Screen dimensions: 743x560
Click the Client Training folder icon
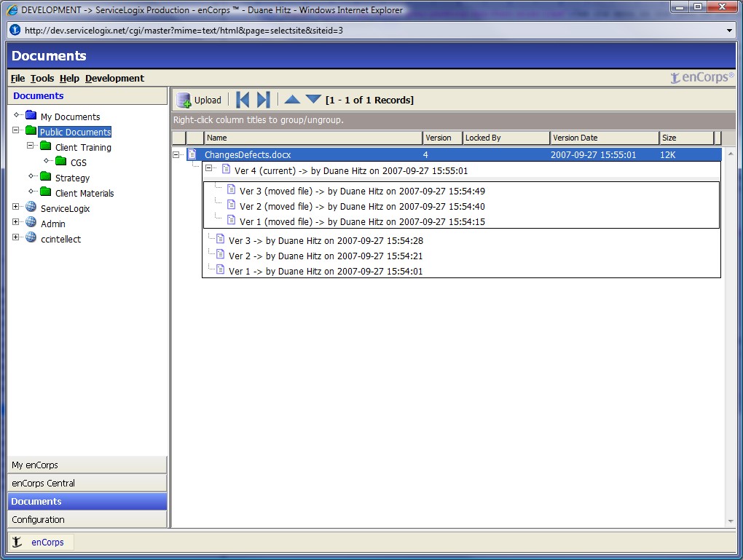[x=46, y=146]
